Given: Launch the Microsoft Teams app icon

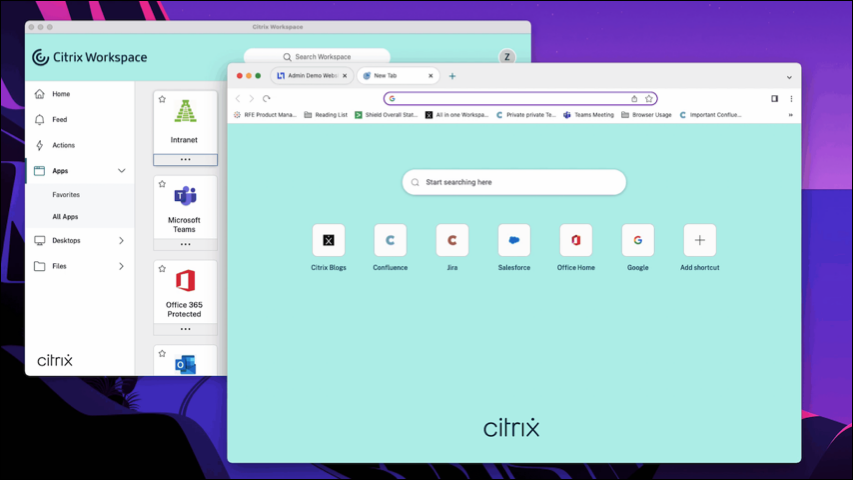Looking at the screenshot, I should click(186, 196).
